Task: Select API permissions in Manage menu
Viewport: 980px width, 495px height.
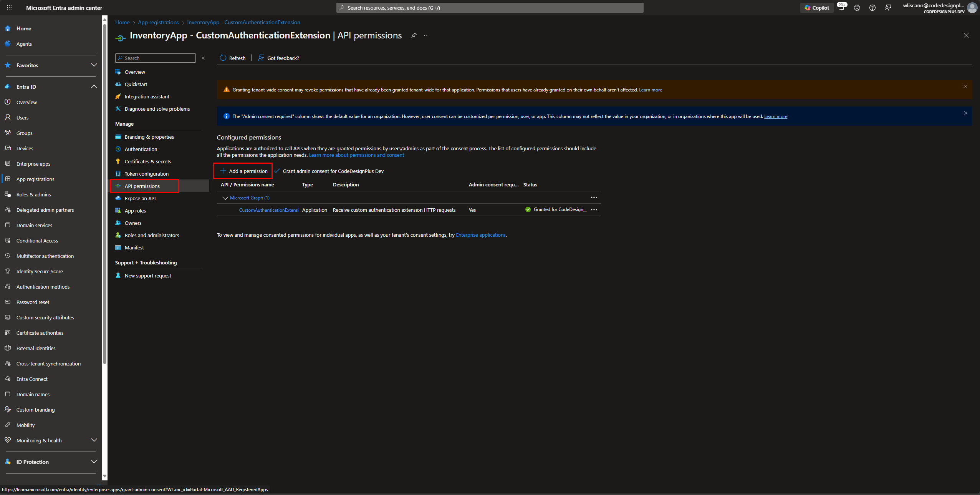Action: tap(142, 186)
